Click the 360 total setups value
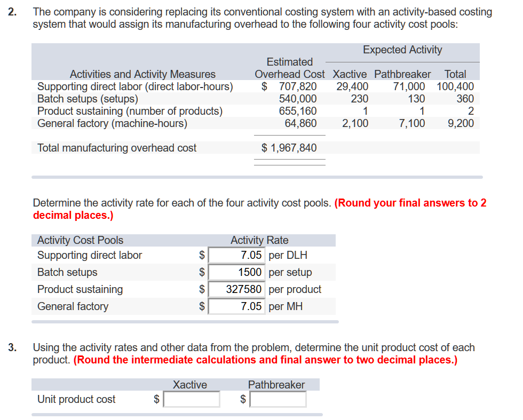Screen dimensions: 523x420 pos(465,99)
